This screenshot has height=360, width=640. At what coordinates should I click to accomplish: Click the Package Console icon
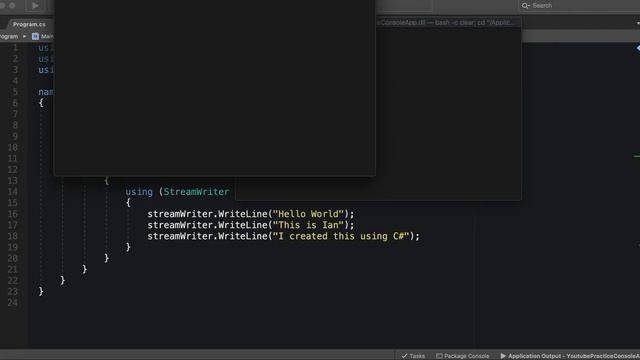click(439, 356)
